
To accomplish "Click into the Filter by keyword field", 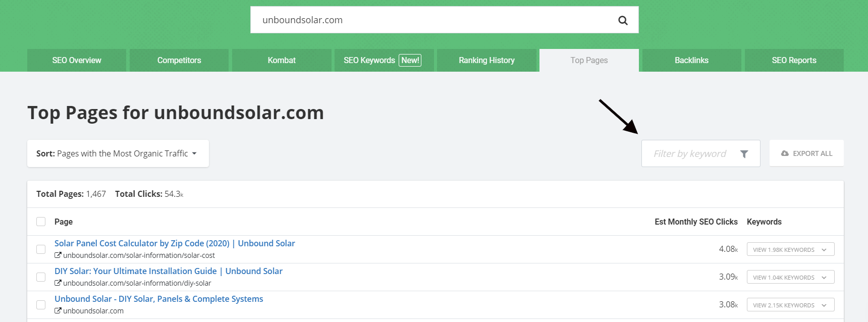I will coord(700,153).
